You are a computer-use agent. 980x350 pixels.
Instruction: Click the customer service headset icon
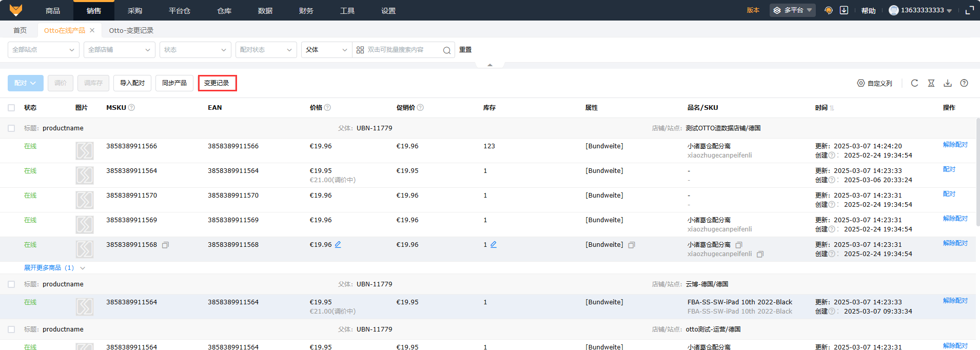click(828, 10)
